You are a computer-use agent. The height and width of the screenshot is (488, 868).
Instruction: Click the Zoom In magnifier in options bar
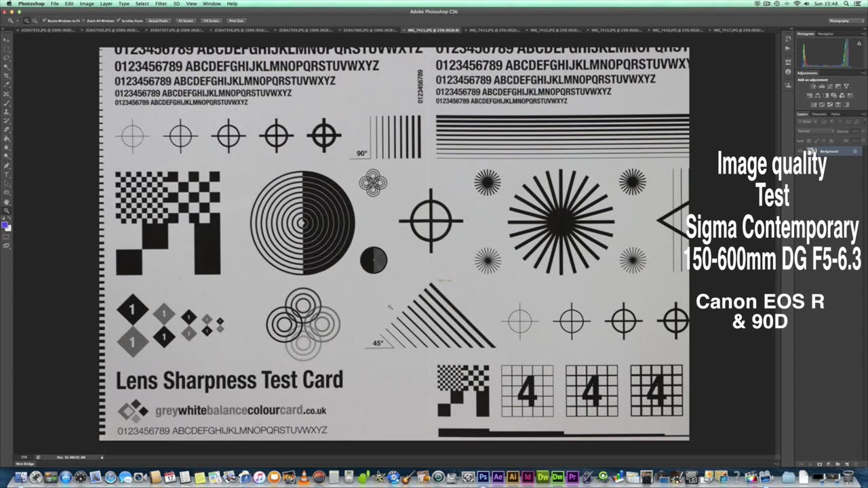click(x=26, y=21)
